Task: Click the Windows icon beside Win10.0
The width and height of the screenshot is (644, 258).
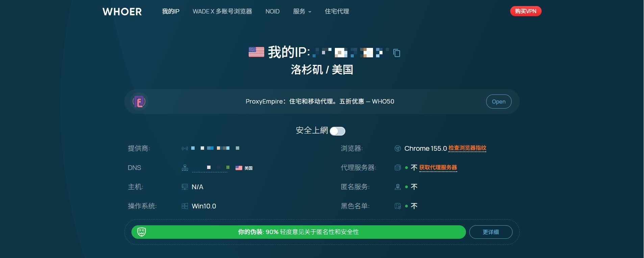Action: click(185, 206)
